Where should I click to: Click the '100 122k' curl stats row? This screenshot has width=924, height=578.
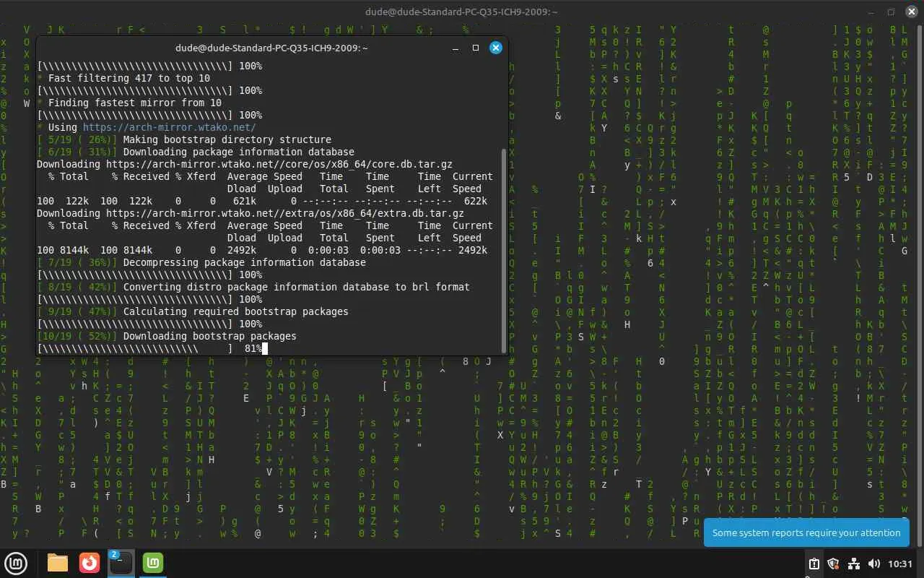(262, 201)
